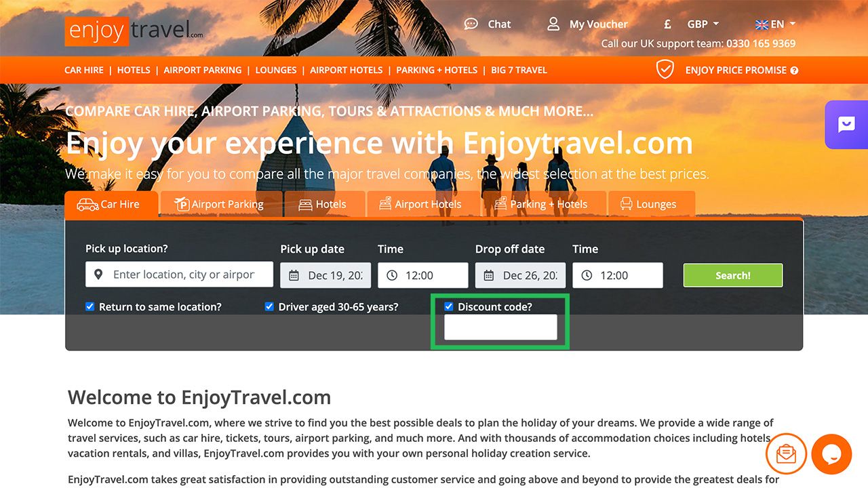Image resolution: width=868 pixels, height=488 pixels.
Task: Expand the GBP currency dropdown
Action: click(x=703, y=24)
